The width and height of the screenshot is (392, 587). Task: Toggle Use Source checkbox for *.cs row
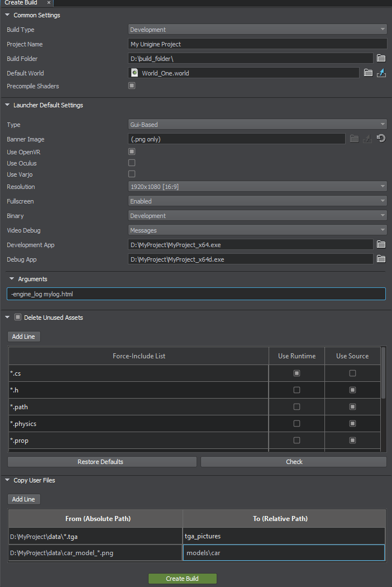click(x=352, y=373)
